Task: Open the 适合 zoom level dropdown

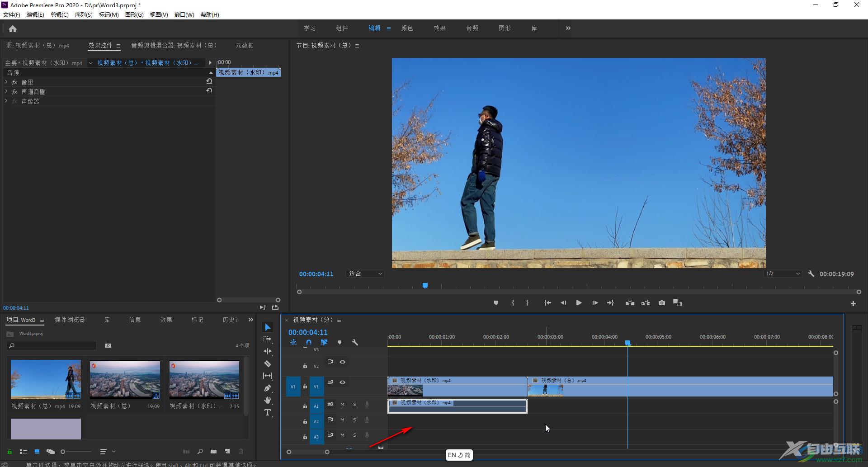Action: coord(365,274)
